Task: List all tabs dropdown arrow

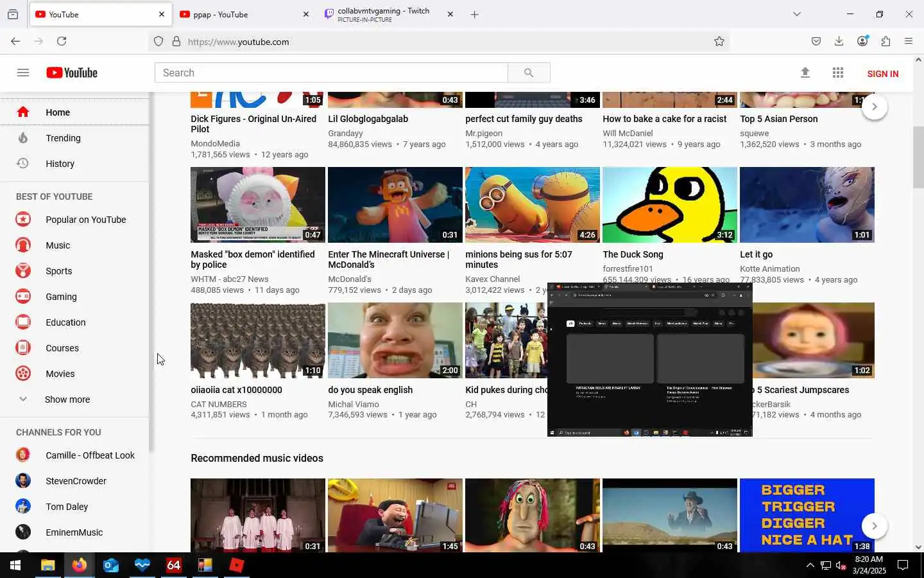Action: (797, 14)
